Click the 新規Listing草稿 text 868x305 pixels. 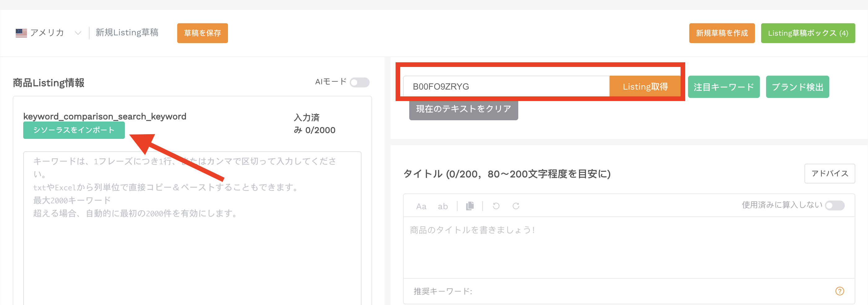coord(127,33)
